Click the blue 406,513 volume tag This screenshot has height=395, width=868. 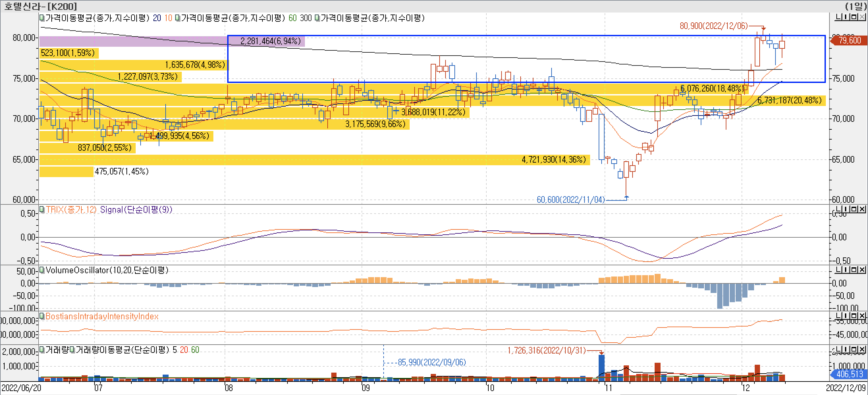click(849, 374)
